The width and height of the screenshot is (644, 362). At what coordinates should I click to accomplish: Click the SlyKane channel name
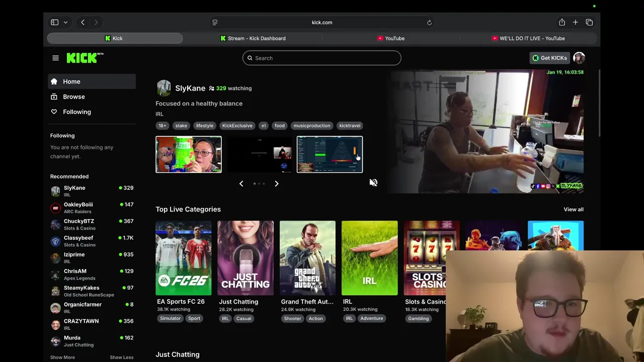[190, 88]
